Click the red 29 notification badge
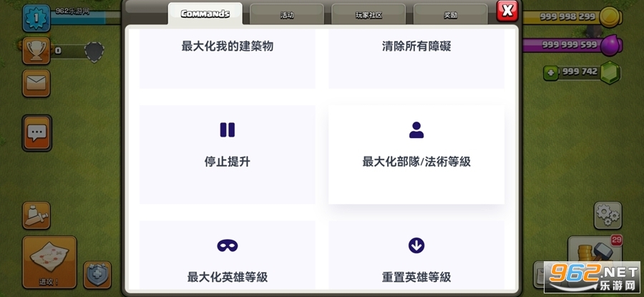Screen dimensions: 644x297 click(x=616, y=240)
